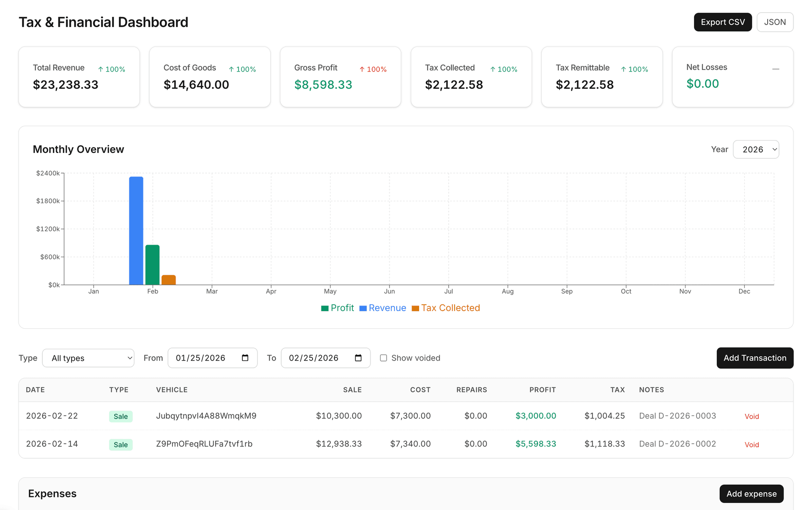Open the From date calendar picker icon

pyautogui.click(x=245, y=358)
